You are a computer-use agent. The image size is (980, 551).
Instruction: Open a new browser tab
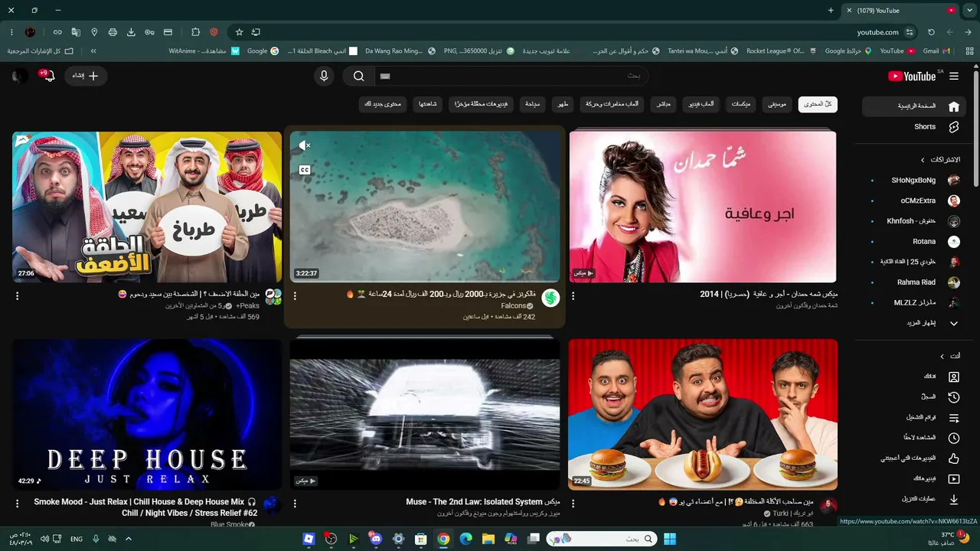click(x=831, y=10)
